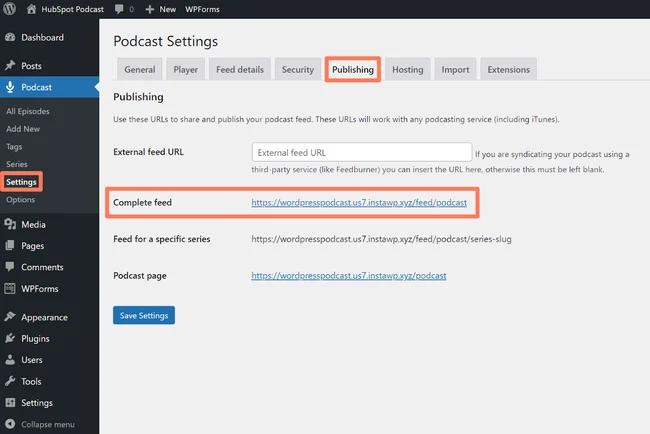Open the Tools menu label
The width and height of the screenshot is (650, 434).
click(x=31, y=381)
